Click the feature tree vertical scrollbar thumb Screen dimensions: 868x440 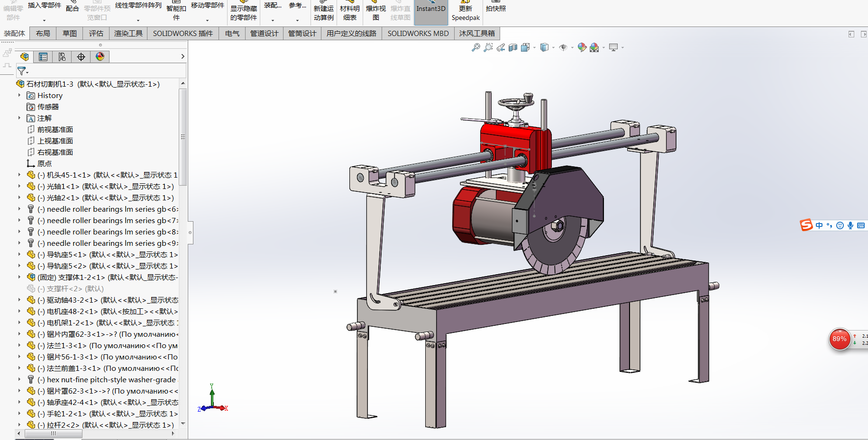tap(183, 137)
